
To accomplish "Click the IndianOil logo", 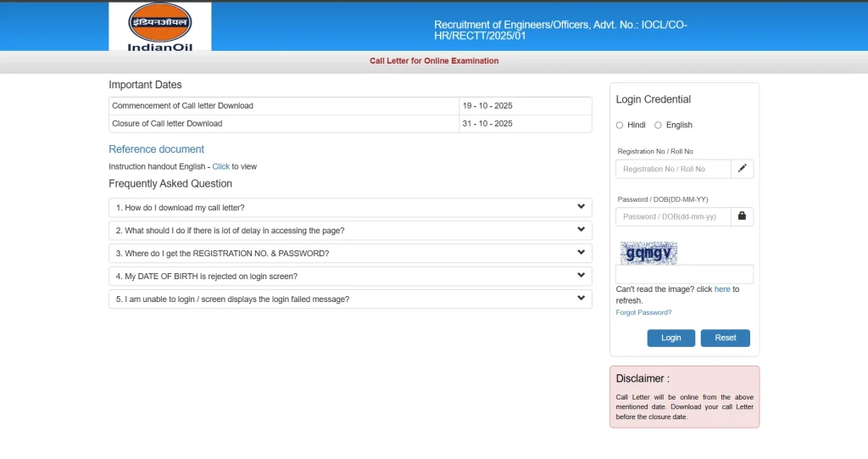I will coord(159,26).
